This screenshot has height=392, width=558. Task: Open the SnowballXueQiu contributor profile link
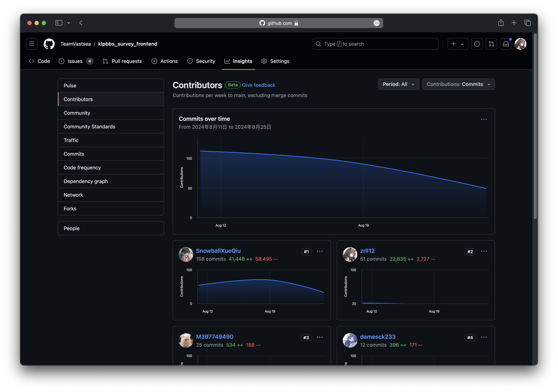click(x=218, y=251)
